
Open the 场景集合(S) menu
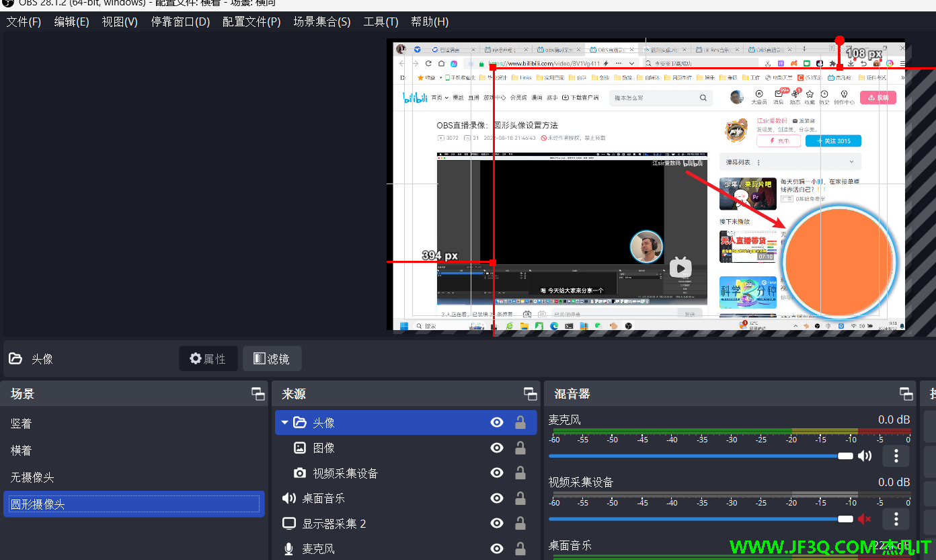[321, 22]
